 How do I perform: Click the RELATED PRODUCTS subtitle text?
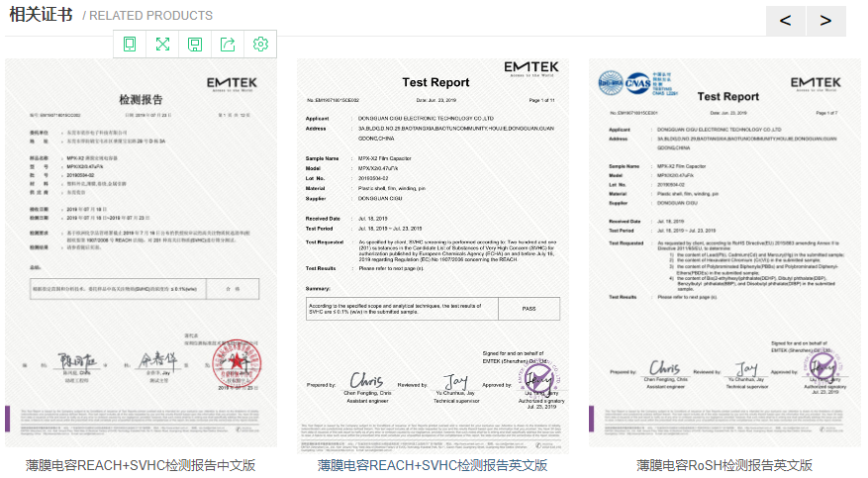(x=148, y=16)
